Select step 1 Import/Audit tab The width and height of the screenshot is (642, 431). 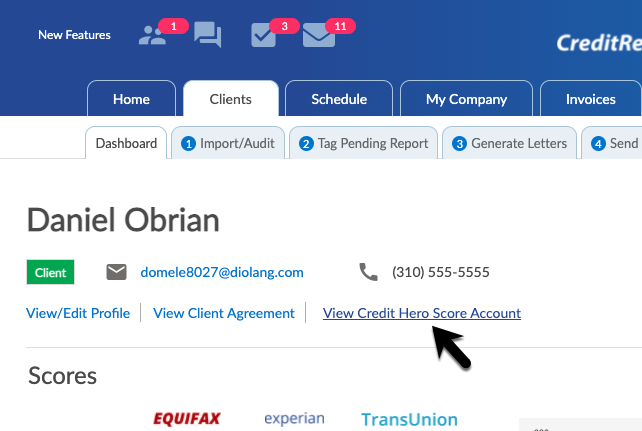(x=229, y=143)
